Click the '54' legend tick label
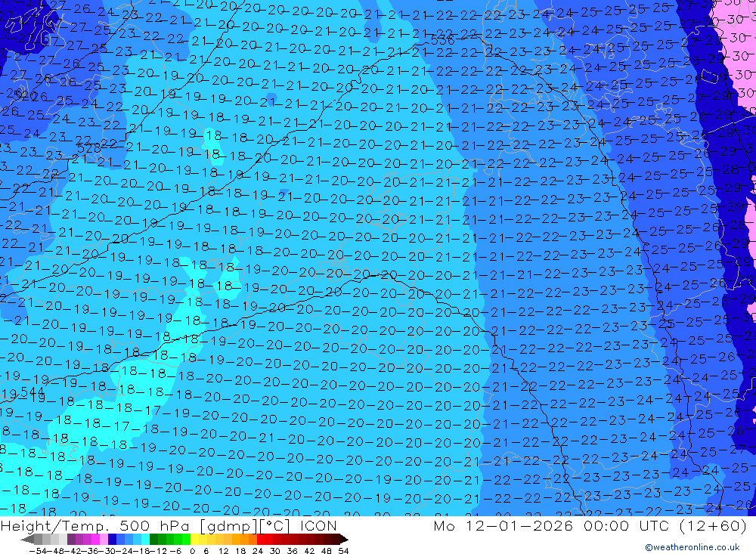Image resolution: width=756 pixels, height=554 pixels. [343, 551]
